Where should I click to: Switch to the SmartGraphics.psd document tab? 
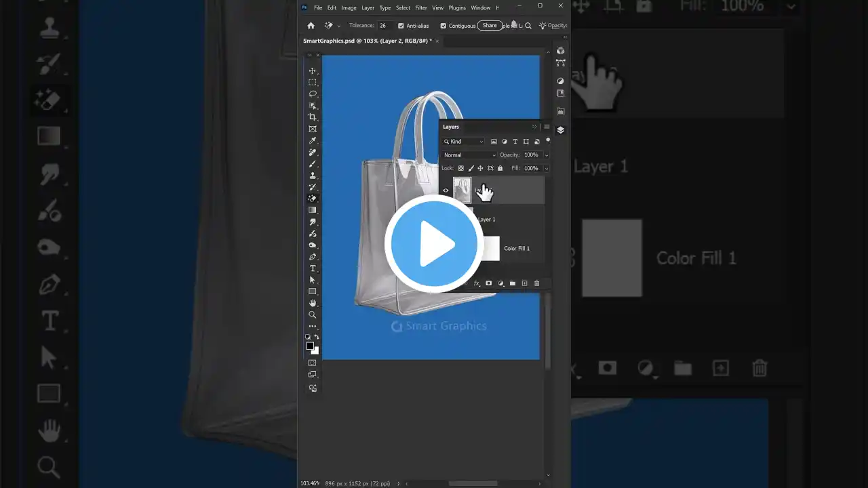tap(368, 41)
